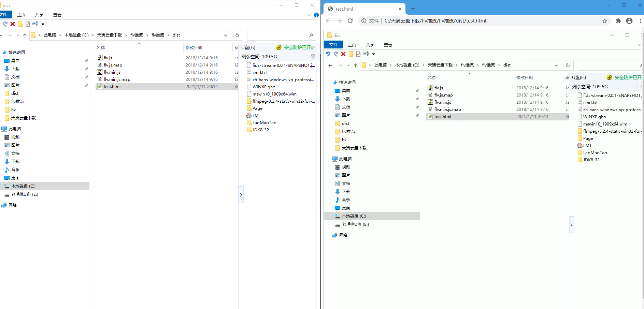
Task: Click the blue question mark help icon
Action: pos(316,15)
